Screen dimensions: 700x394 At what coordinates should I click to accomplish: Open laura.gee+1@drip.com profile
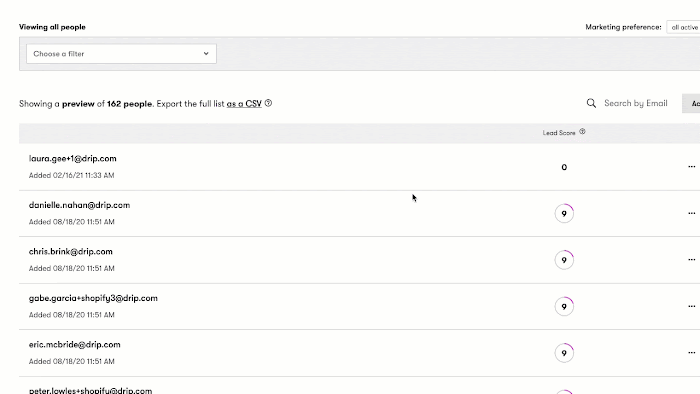click(72, 158)
